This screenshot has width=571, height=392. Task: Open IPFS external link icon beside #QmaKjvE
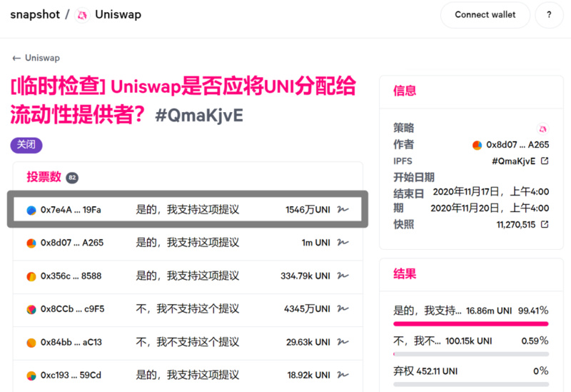point(545,161)
